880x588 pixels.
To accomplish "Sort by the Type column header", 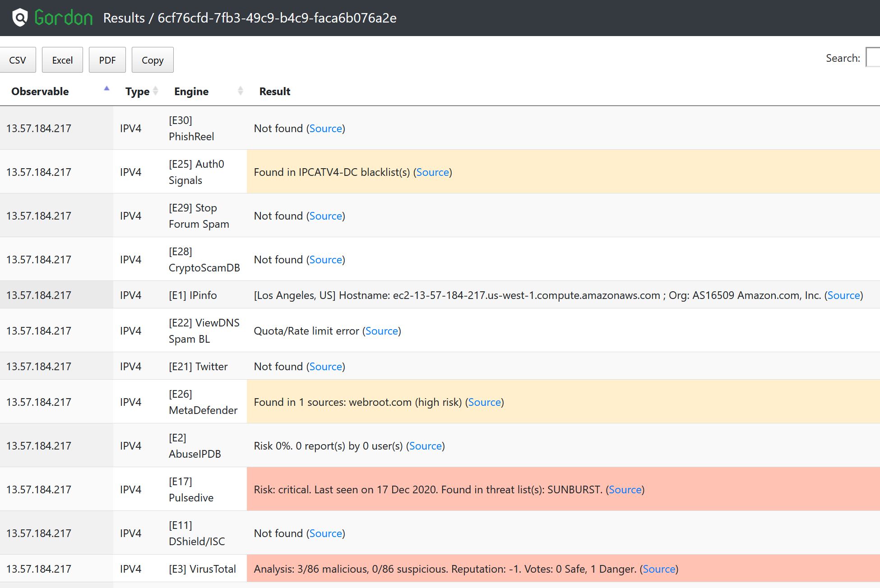I will coord(138,92).
